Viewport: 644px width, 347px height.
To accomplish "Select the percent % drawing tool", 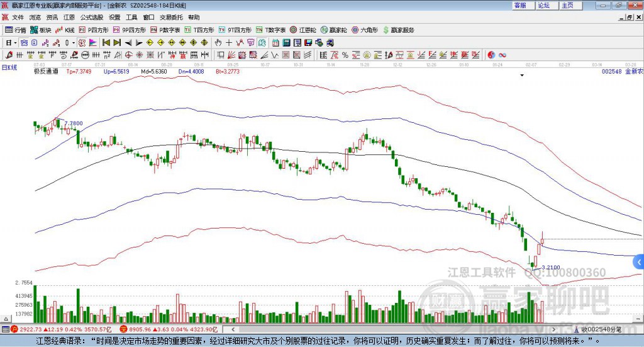I will point(345,55).
